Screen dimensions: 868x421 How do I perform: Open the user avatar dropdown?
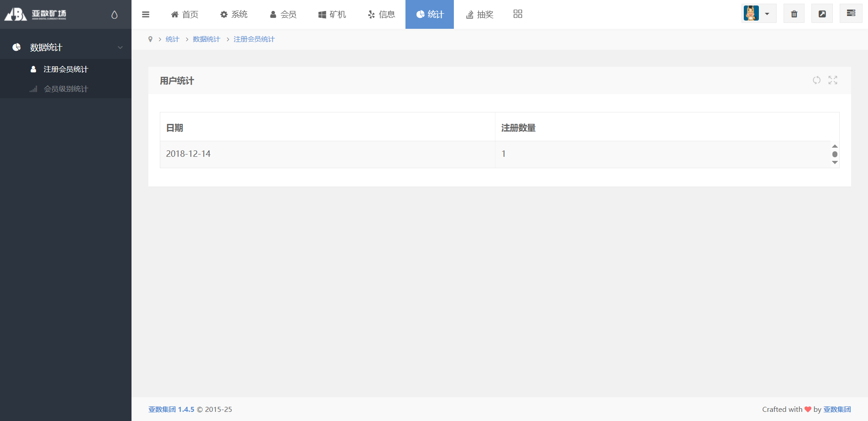(x=758, y=14)
